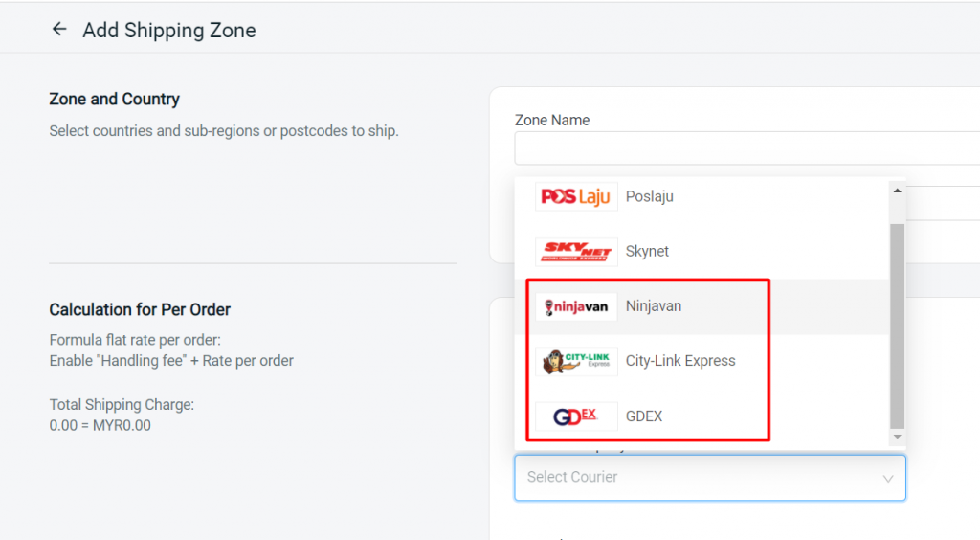
Task: Choose GDEX courier option
Action: 644,416
